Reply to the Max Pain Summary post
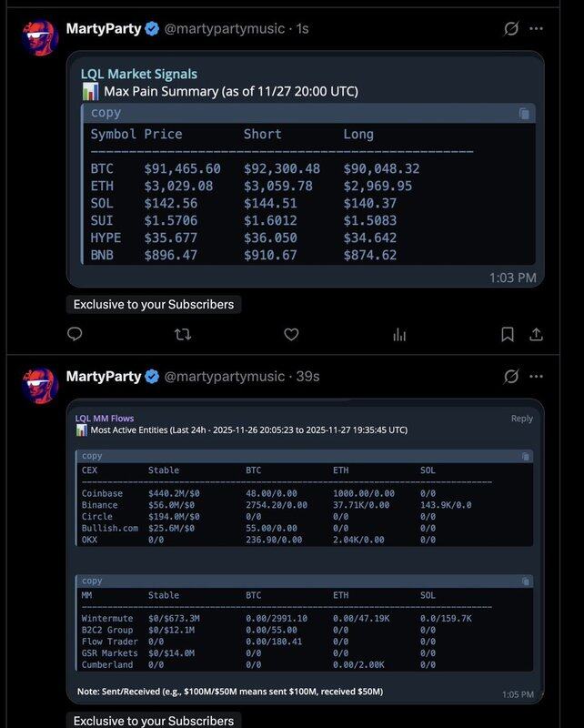Image resolution: width=584 pixels, height=728 pixels. click(x=75, y=335)
